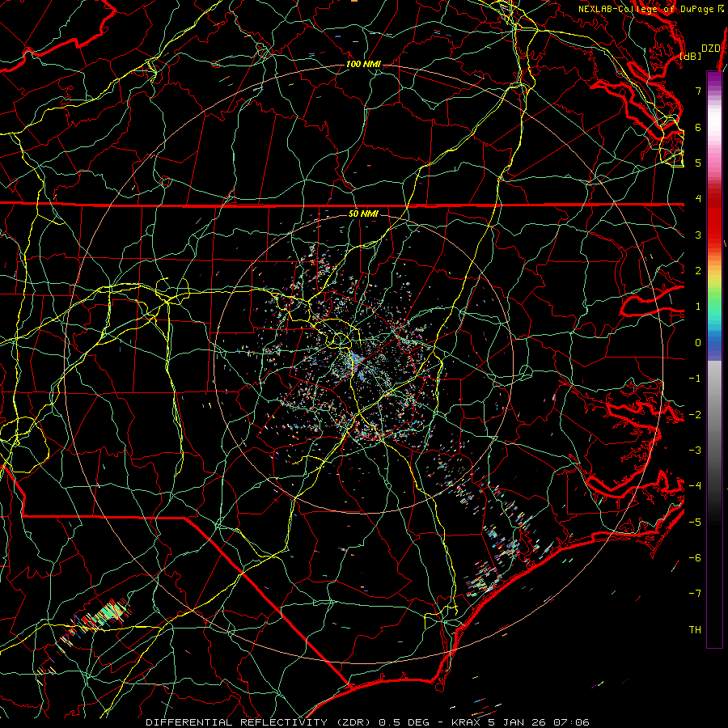
Task: Click the scale value -1
Action: [x=695, y=379]
